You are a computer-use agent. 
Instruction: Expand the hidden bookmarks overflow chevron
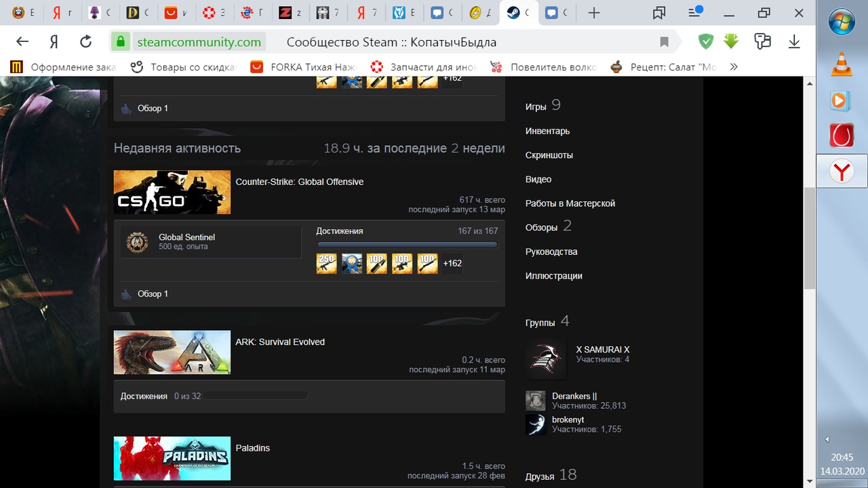733,66
